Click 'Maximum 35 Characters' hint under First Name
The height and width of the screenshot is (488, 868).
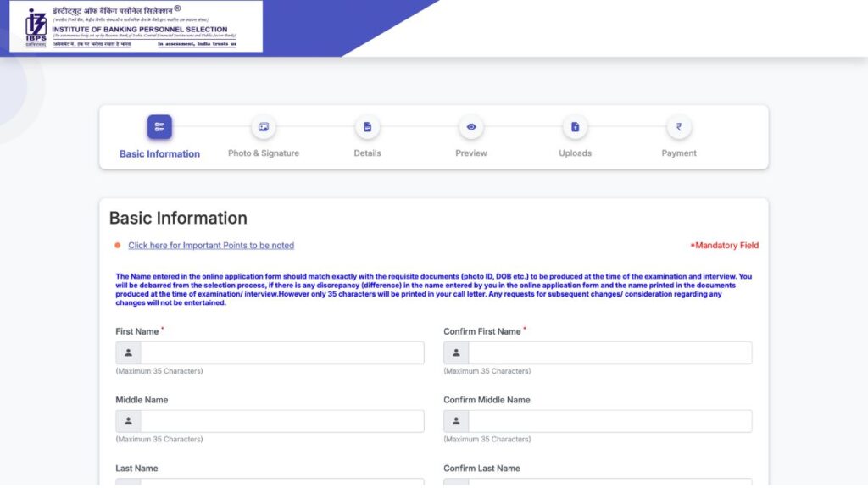click(x=159, y=371)
